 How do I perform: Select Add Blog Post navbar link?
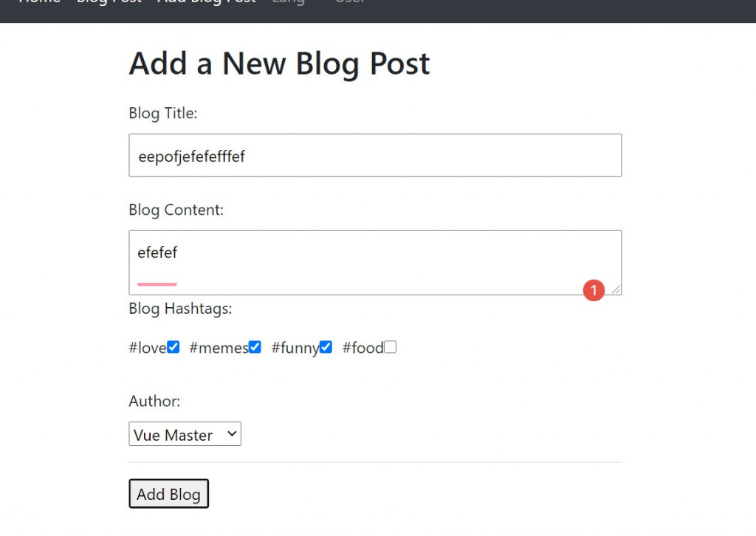(206, 2)
